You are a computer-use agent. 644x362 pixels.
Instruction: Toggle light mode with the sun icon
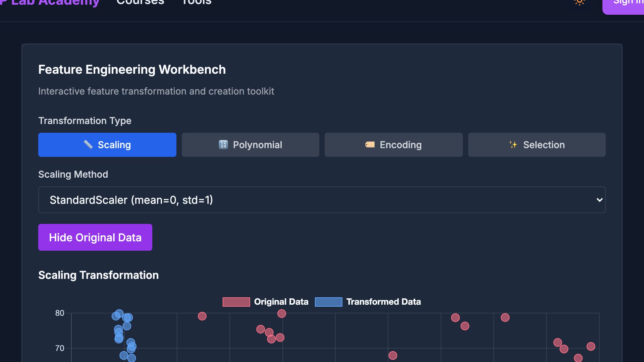[x=579, y=2]
